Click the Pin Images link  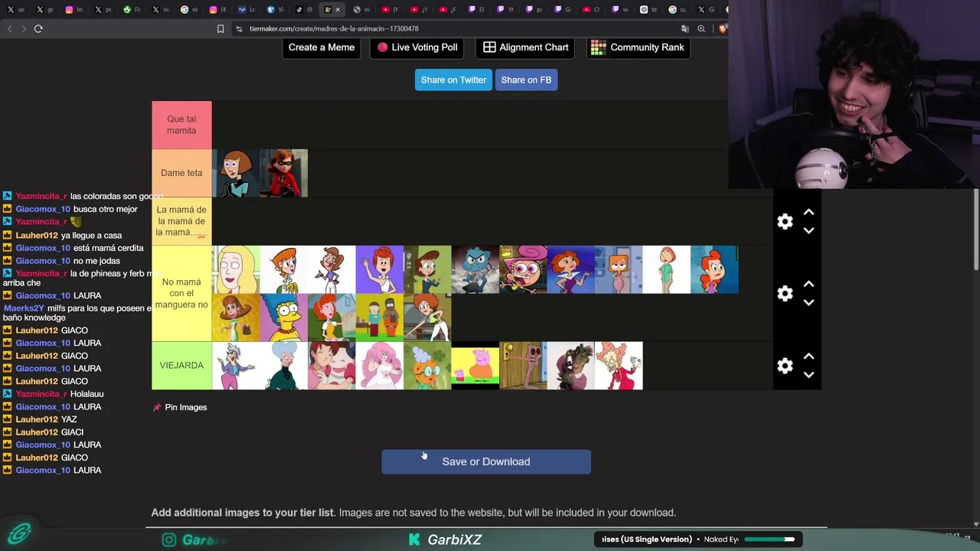point(180,407)
